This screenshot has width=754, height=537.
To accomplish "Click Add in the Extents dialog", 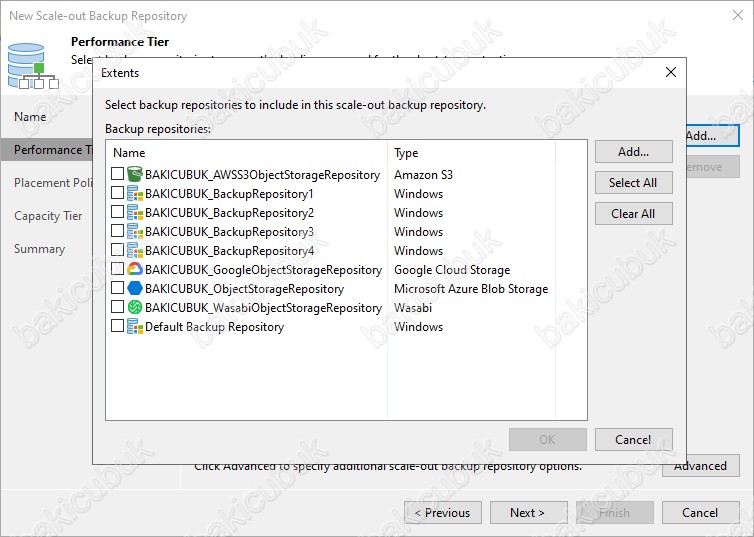I will [633, 152].
